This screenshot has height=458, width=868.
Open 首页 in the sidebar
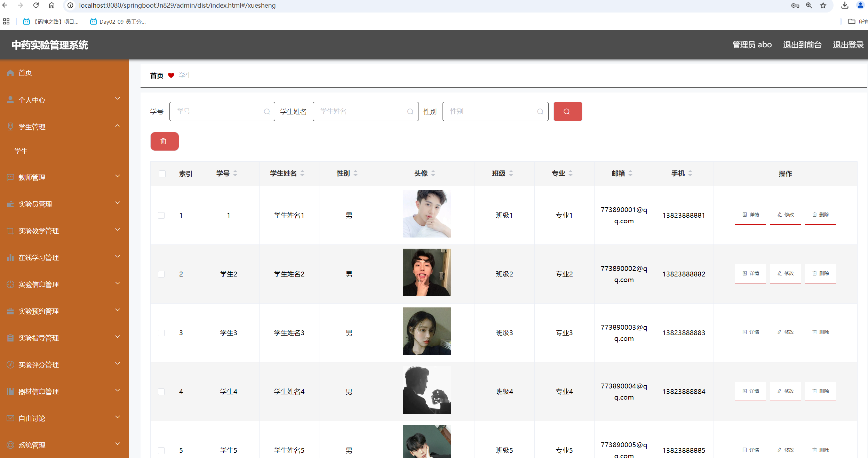coord(64,73)
